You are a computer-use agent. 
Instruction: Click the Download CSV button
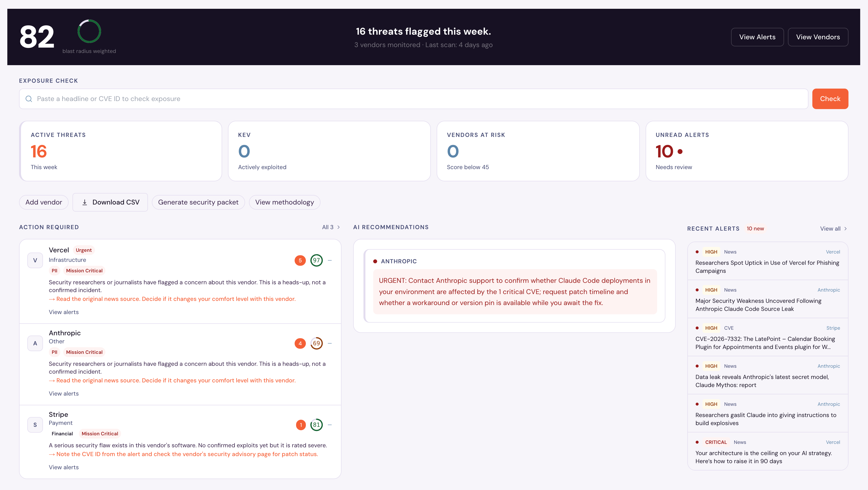[110, 202]
